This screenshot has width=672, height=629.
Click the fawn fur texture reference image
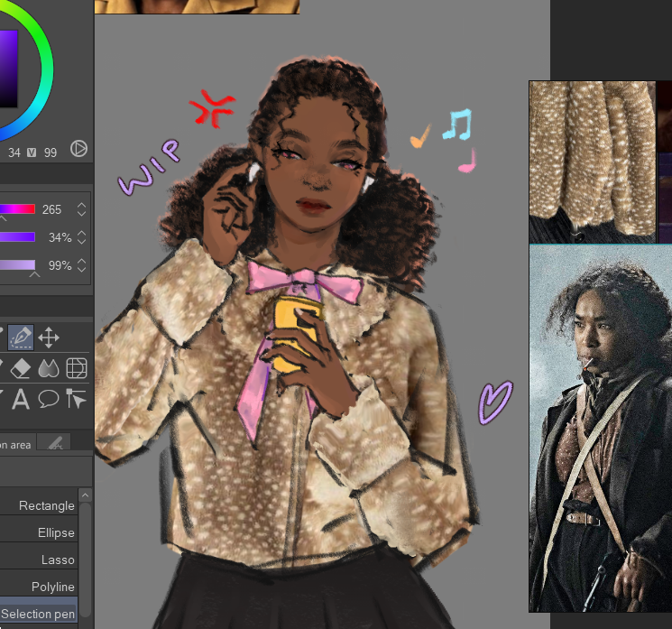pyautogui.click(x=593, y=162)
